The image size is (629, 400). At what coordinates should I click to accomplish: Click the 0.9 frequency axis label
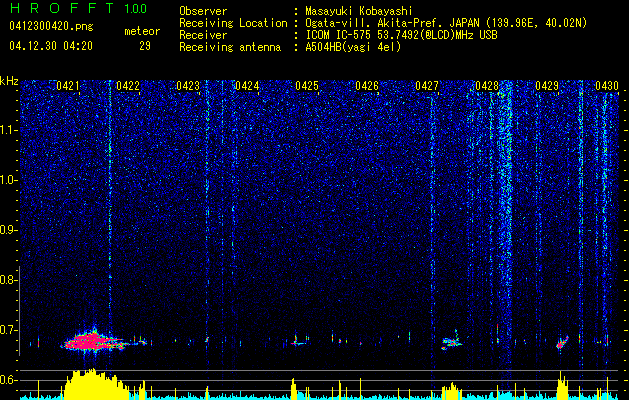pyautogui.click(x=8, y=230)
